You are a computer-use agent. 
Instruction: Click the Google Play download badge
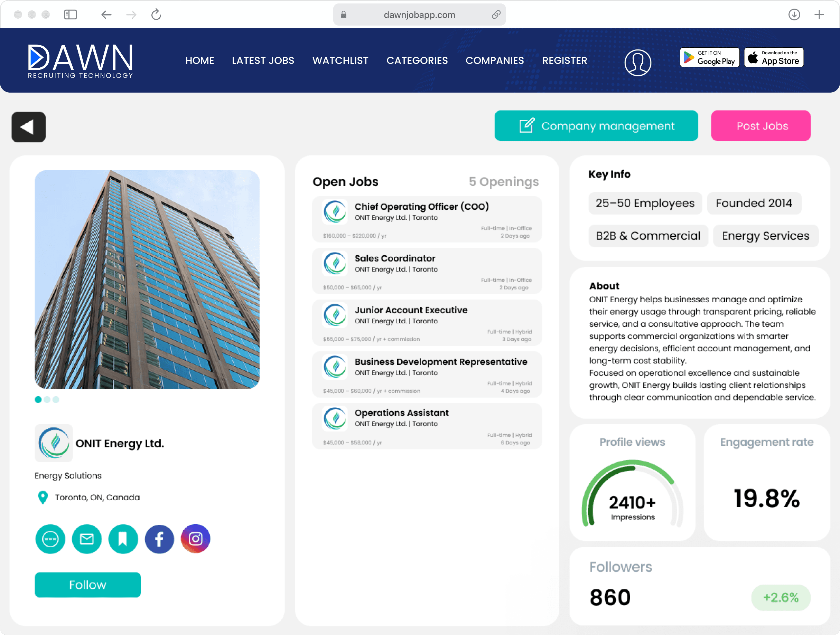click(x=709, y=57)
